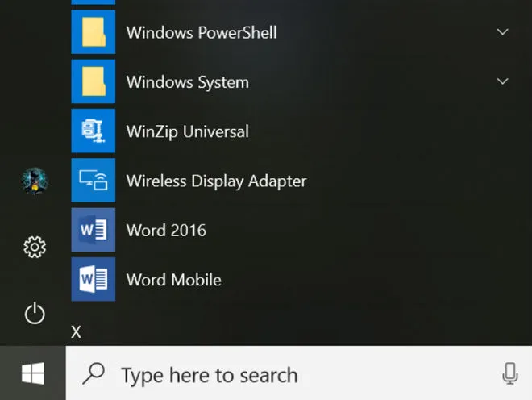This screenshot has height=400, width=532.
Task: Select the Windows PowerShell folder label
Action: 202,33
